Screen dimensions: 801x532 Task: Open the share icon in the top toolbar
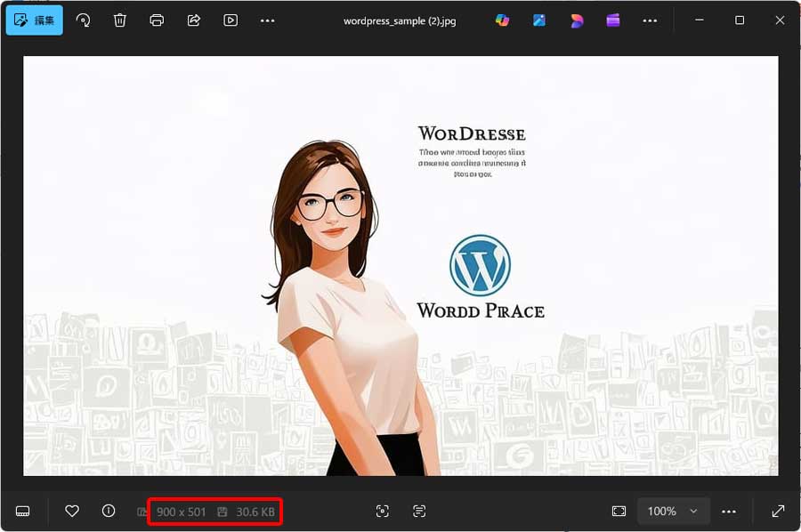pyautogui.click(x=194, y=20)
